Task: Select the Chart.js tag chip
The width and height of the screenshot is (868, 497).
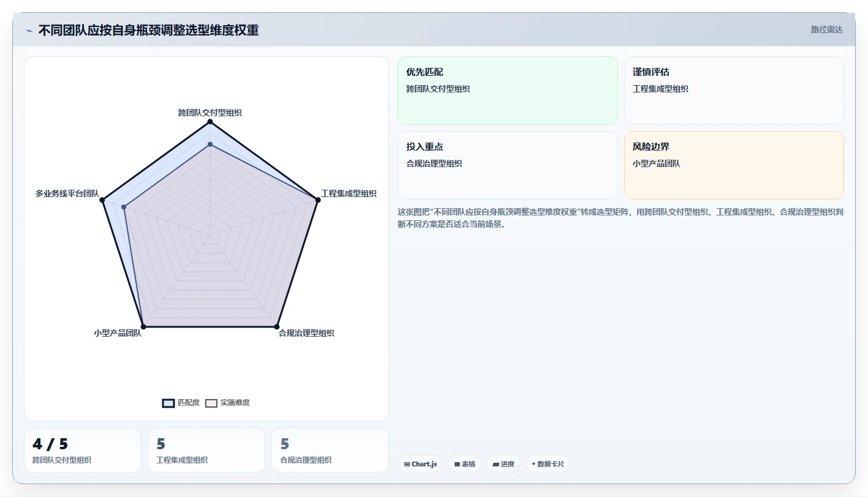Action: (420, 464)
